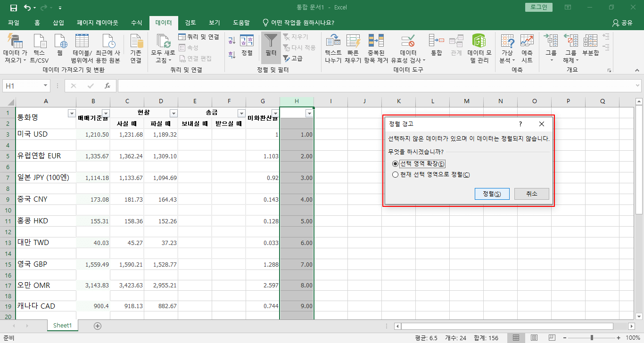Open Data Validation (데이터 유효성 검사)
644x343 pixels.
pos(408,49)
